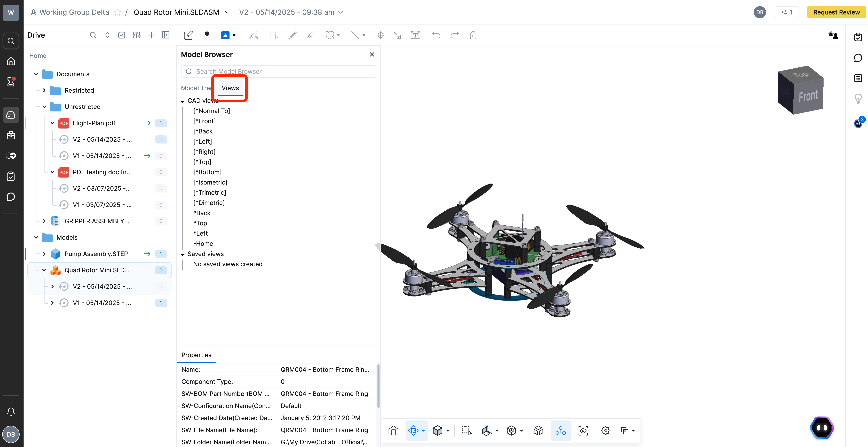
Task: Select the text box tool
Action: tap(415, 35)
